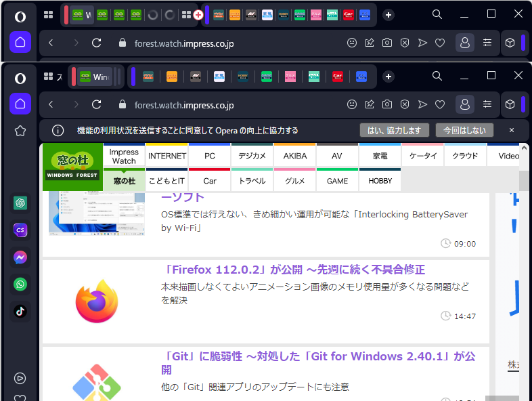Dismiss the Opera usage consent bar

coord(512,130)
